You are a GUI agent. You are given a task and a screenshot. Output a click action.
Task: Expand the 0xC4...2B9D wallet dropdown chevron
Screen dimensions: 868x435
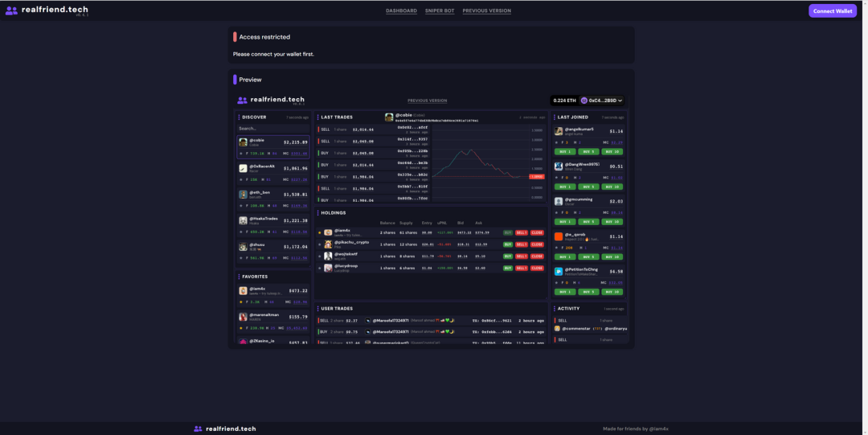(620, 101)
